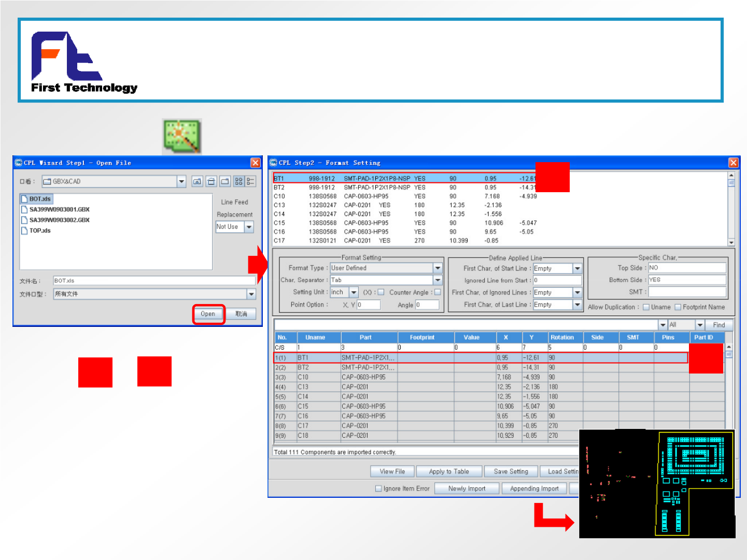Click the file name input field showing BOT.xls
747x560 pixels.
[x=154, y=281]
